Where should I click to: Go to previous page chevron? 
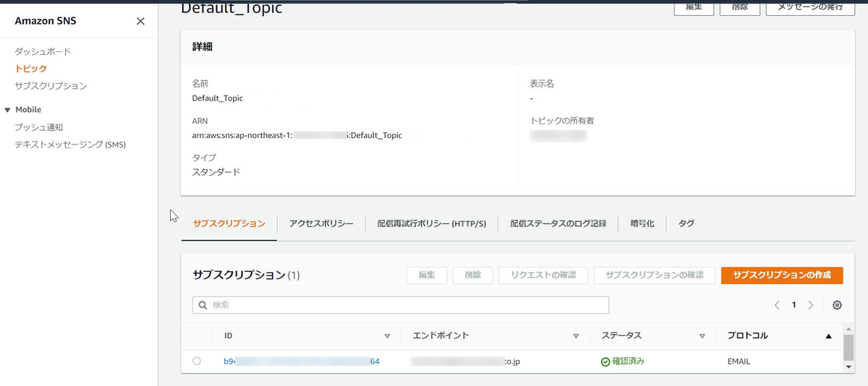(776, 305)
